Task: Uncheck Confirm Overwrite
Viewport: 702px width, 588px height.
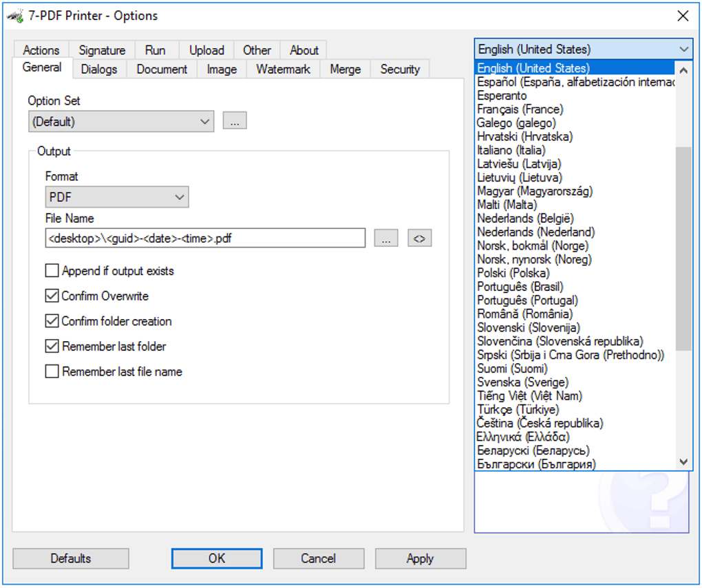Action: click(52, 296)
